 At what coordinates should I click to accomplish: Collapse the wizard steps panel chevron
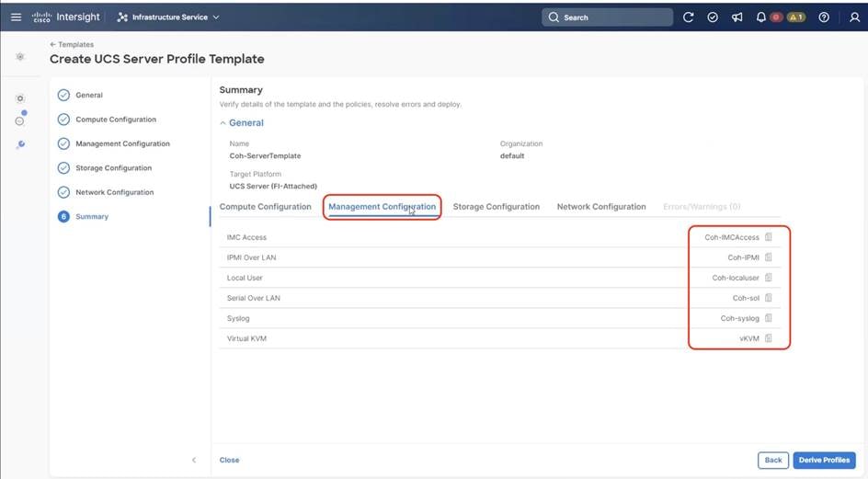point(194,460)
